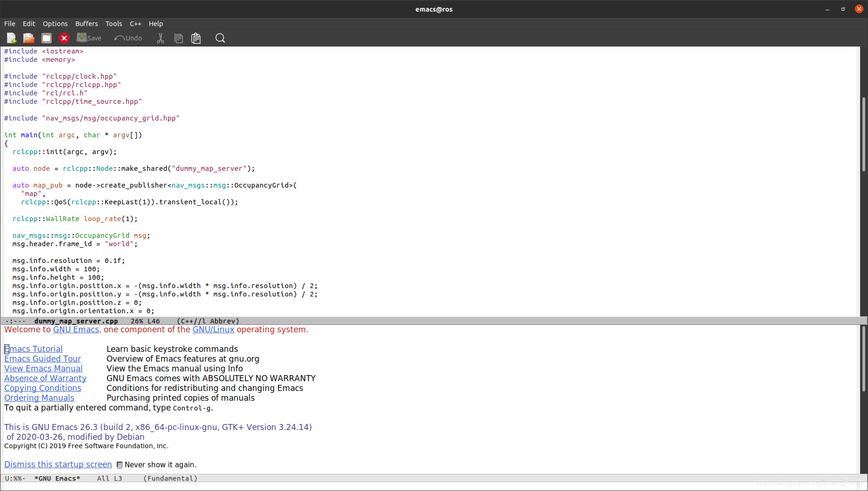Image resolution: width=868 pixels, height=491 pixels.
Task: Click the New File toolbar icon
Action: click(x=11, y=38)
